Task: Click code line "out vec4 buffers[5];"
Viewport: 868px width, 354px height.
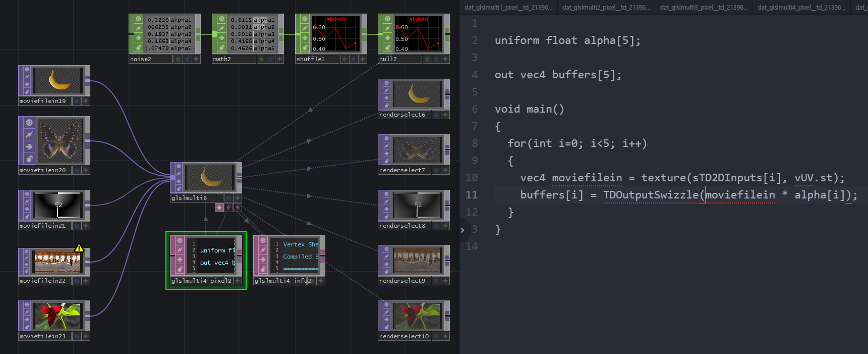Action: click(558, 75)
